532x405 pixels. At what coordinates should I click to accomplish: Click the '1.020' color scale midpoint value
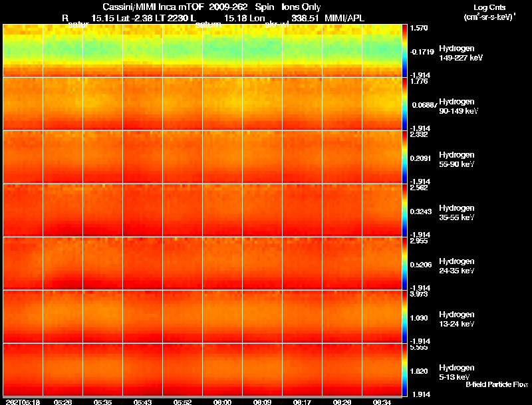point(420,372)
